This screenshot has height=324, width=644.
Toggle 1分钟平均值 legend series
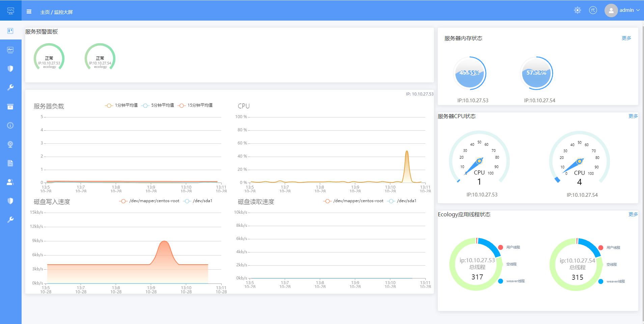[121, 105]
